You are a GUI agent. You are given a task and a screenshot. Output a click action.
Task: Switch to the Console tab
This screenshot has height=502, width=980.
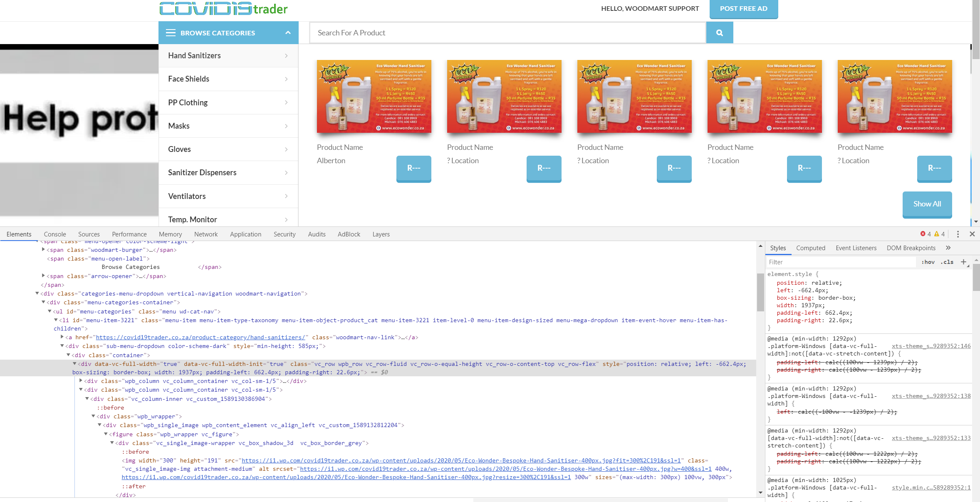pos(55,234)
